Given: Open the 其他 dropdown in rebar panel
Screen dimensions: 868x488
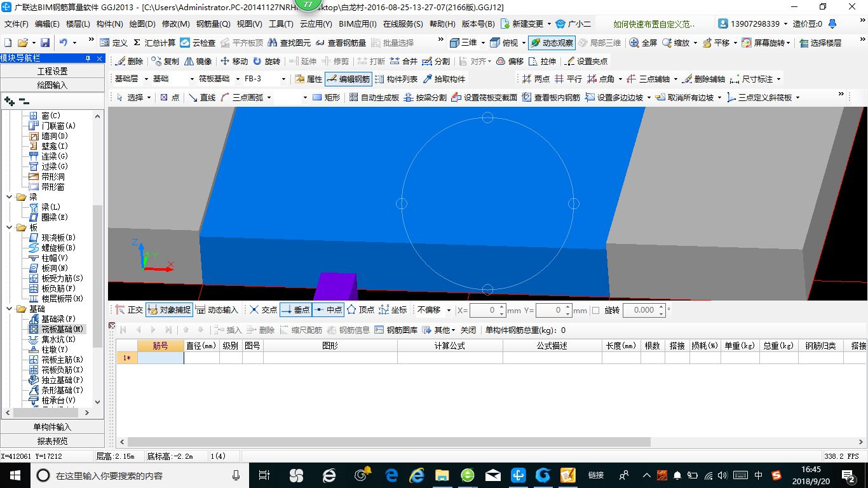Looking at the screenshot, I should tap(439, 330).
